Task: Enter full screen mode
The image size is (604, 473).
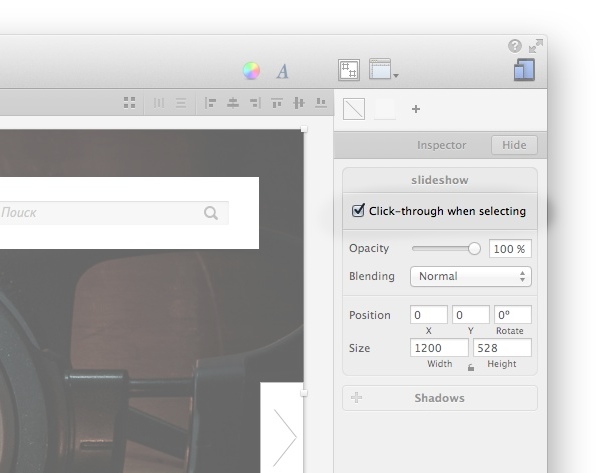Action: (x=536, y=46)
